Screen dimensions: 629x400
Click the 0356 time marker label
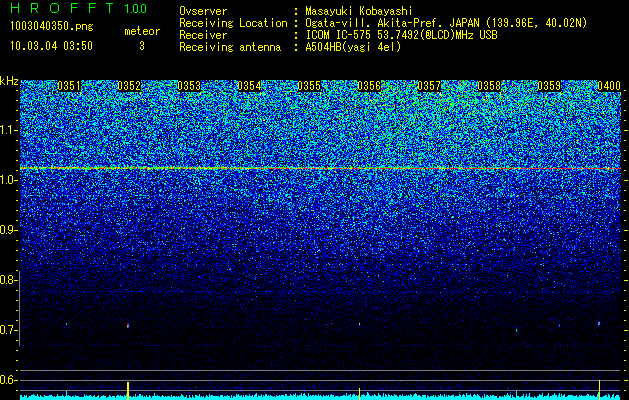(369, 86)
